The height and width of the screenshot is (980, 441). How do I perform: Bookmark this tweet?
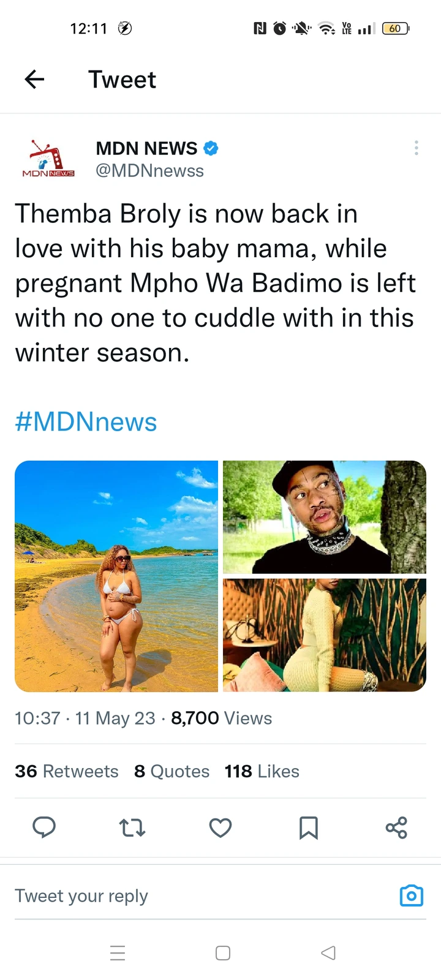(309, 827)
